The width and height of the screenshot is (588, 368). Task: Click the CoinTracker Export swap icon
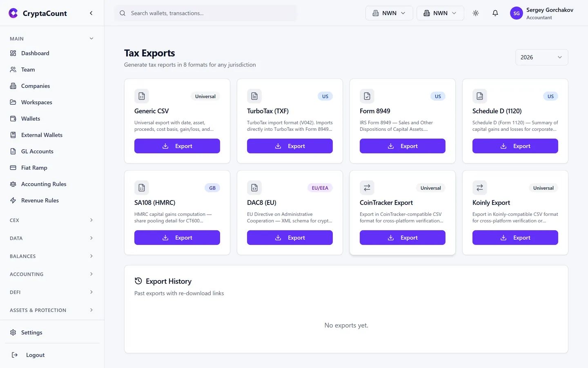click(367, 188)
